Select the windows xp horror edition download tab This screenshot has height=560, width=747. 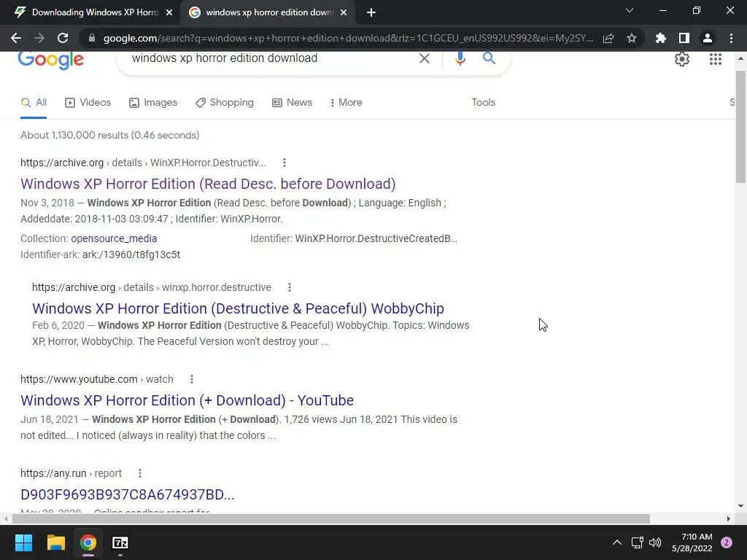267,12
